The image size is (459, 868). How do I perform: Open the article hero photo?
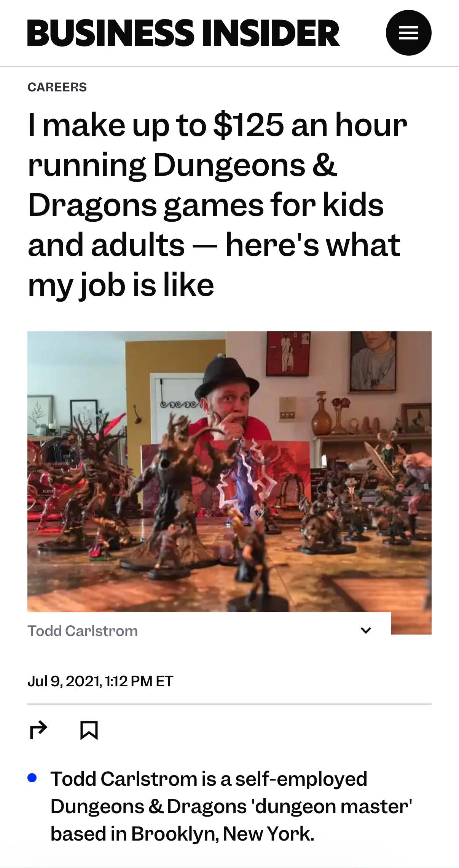[229, 472]
